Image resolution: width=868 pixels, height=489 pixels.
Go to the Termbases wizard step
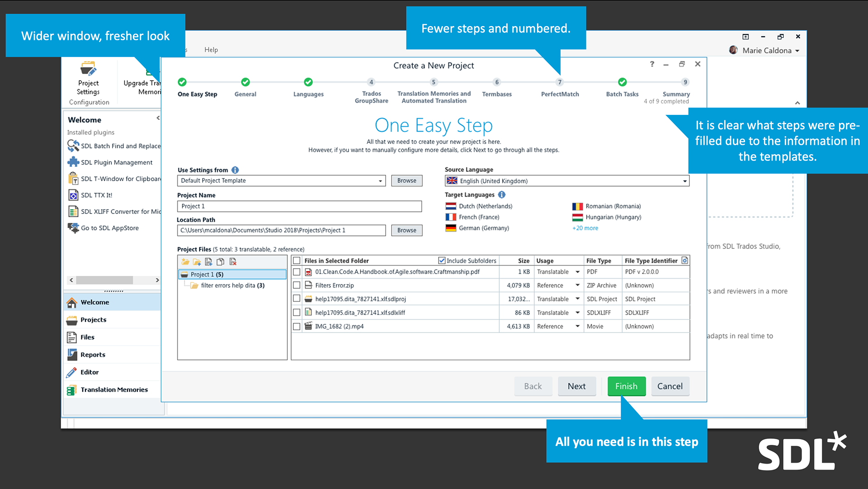click(497, 88)
